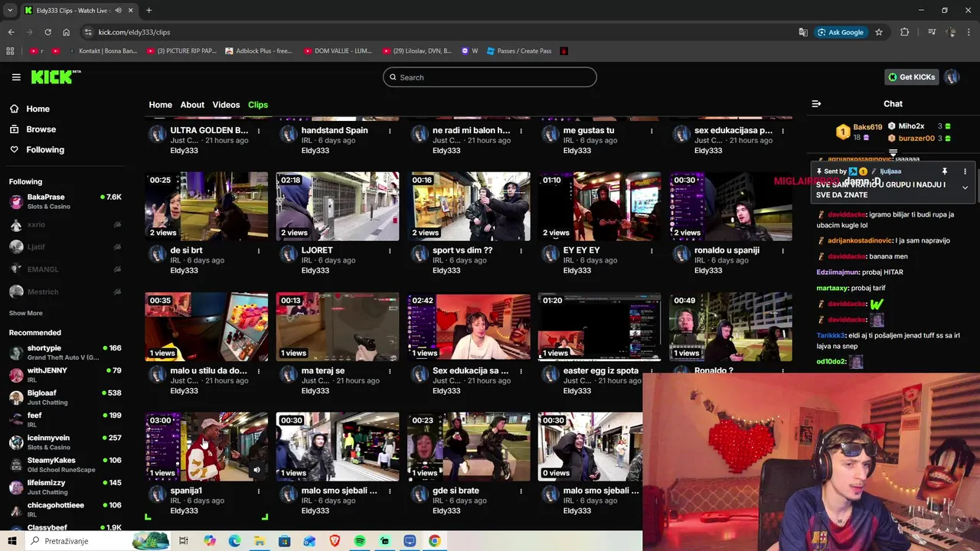Open Windows Start menu
The image size is (980, 551).
(12, 541)
